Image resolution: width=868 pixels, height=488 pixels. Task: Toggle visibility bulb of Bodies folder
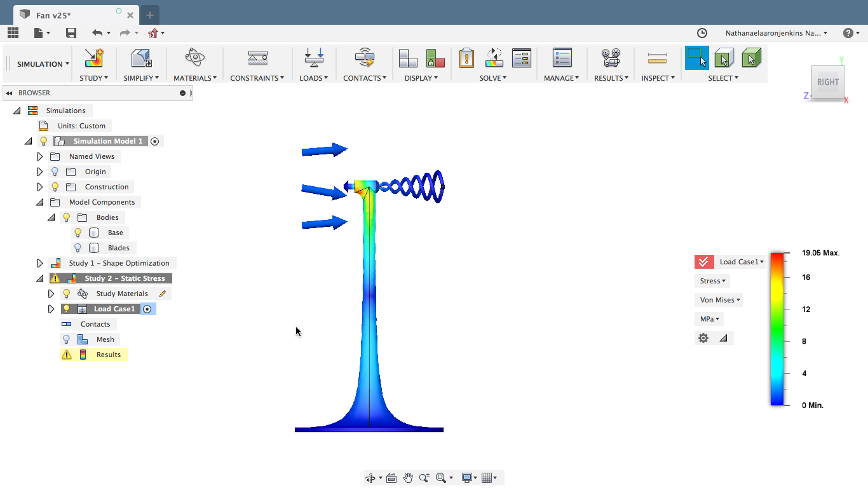(67, 217)
